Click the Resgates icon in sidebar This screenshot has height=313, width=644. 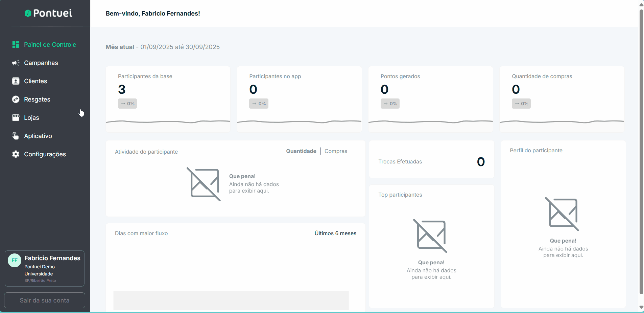[16, 99]
